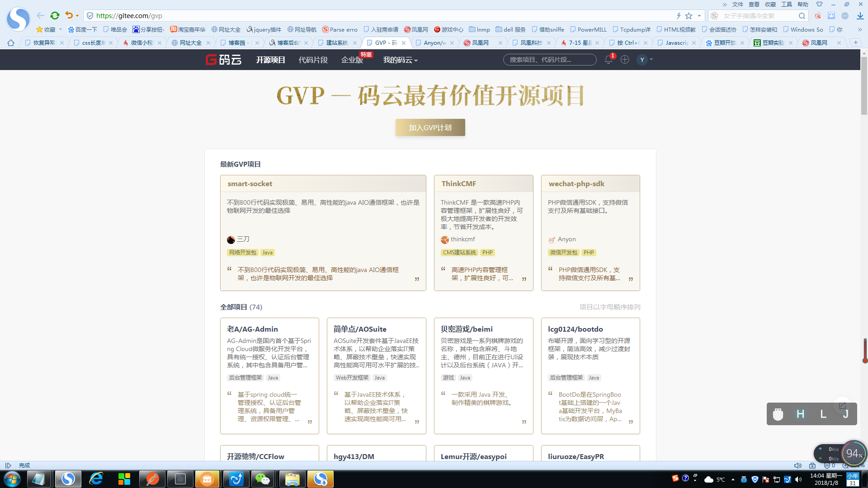Open Internet Explorer from the taskbar
Viewport: 868px width, 488px height.
(96, 479)
